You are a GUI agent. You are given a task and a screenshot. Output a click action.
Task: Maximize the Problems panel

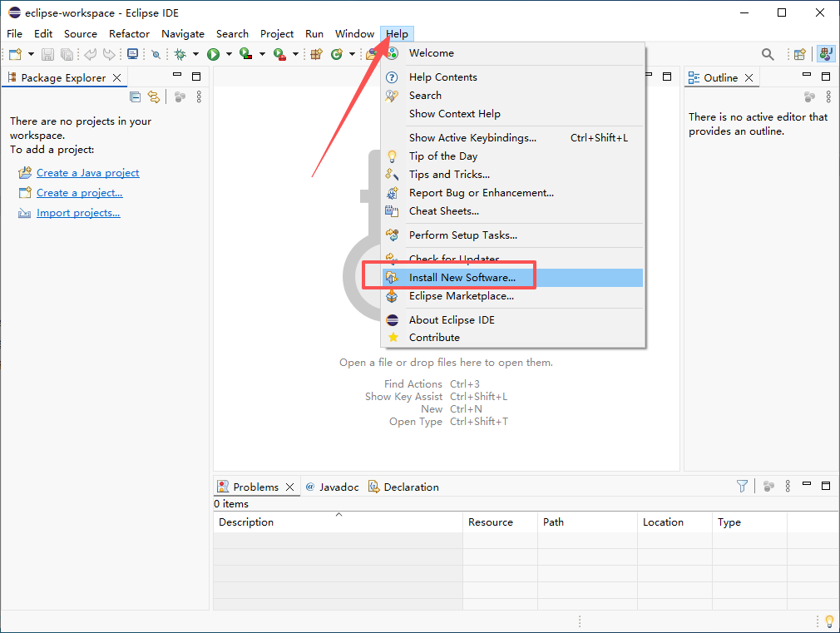click(x=826, y=486)
